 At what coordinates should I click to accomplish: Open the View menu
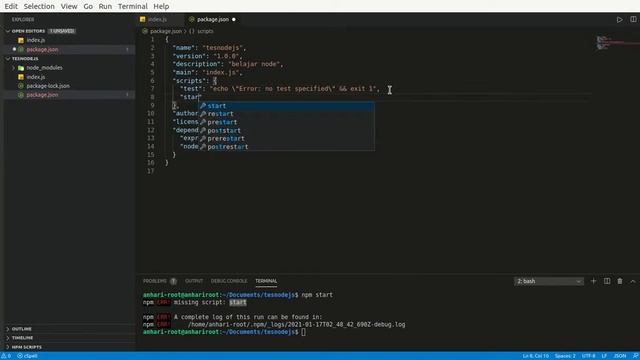point(69,6)
